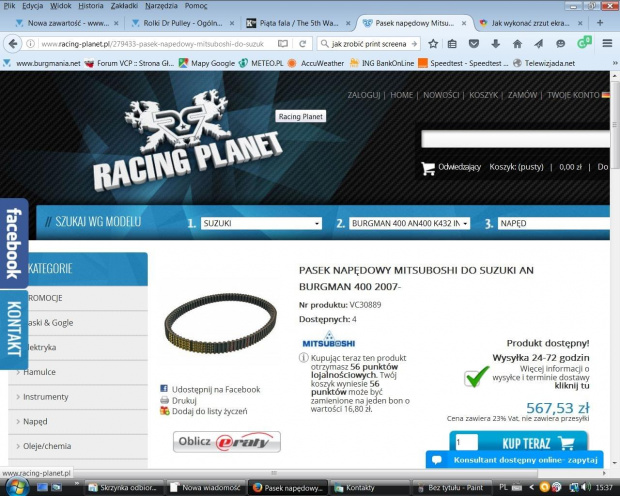
Task: Click the volume icon in system tray
Action: [x=586, y=487]
